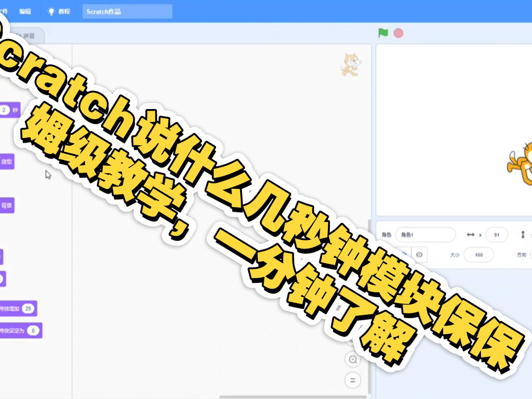Viewport: 532px width, 399px height.
Task: Zoom out the code workspace
Action: point(353,360)
